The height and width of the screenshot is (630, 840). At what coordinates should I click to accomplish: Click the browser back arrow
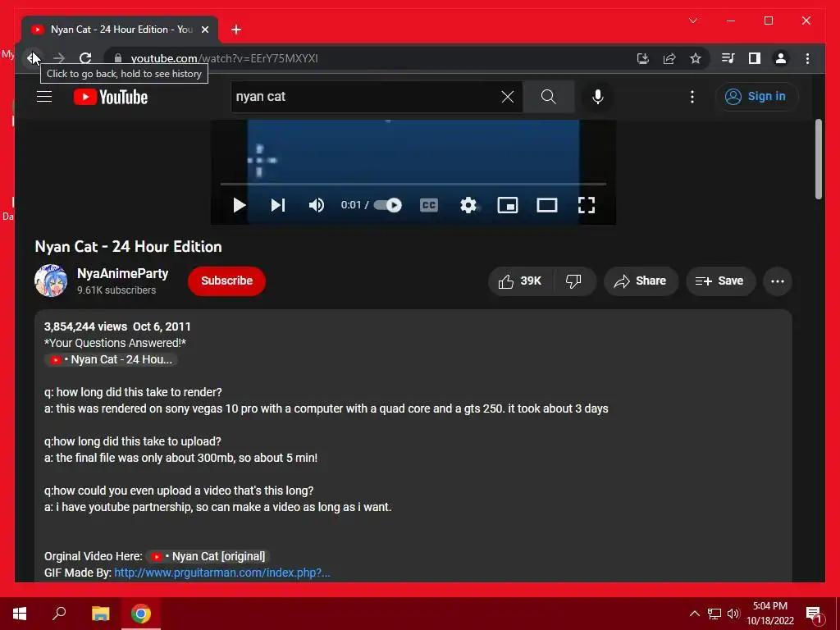(x=33, y=58)
